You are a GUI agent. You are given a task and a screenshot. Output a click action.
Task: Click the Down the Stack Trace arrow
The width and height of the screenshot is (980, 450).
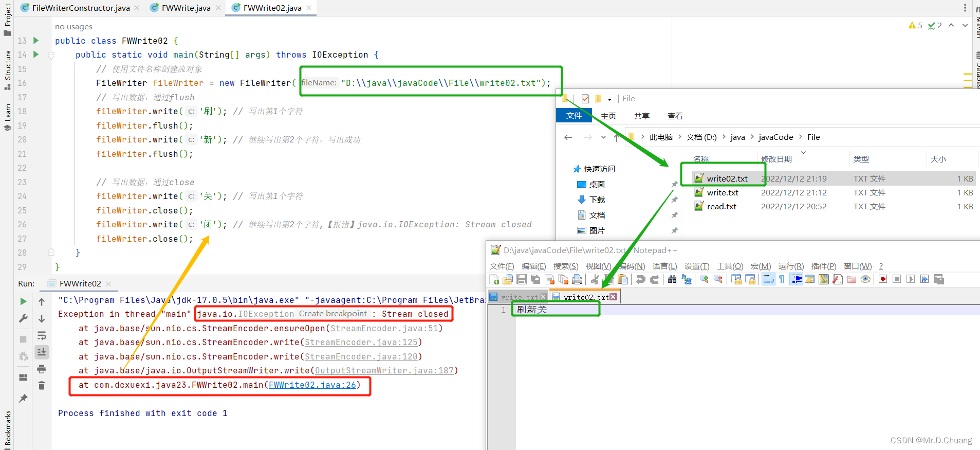pyautogui.click(x=42, y=318)
